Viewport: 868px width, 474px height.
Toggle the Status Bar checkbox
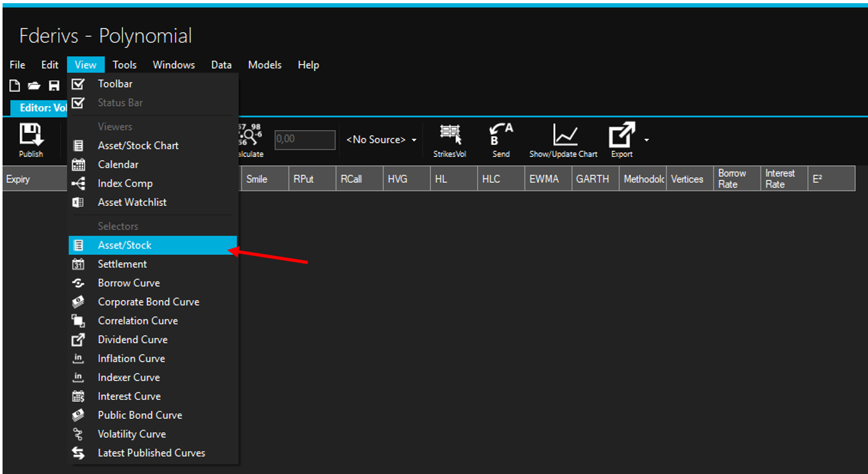(78, 103)
